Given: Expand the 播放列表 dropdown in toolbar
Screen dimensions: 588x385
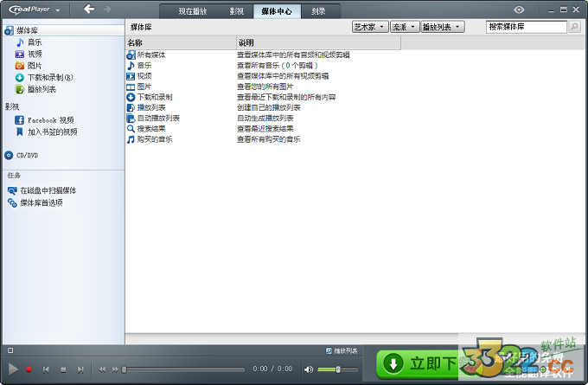Looking at the screenshot, I should tap(443, 27).
